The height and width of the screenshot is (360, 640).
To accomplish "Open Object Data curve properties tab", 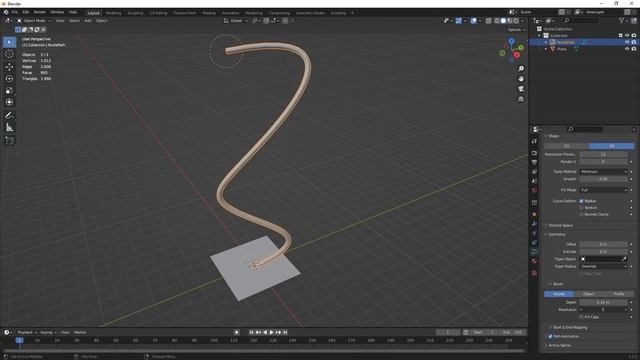I will tap(534, 252).
